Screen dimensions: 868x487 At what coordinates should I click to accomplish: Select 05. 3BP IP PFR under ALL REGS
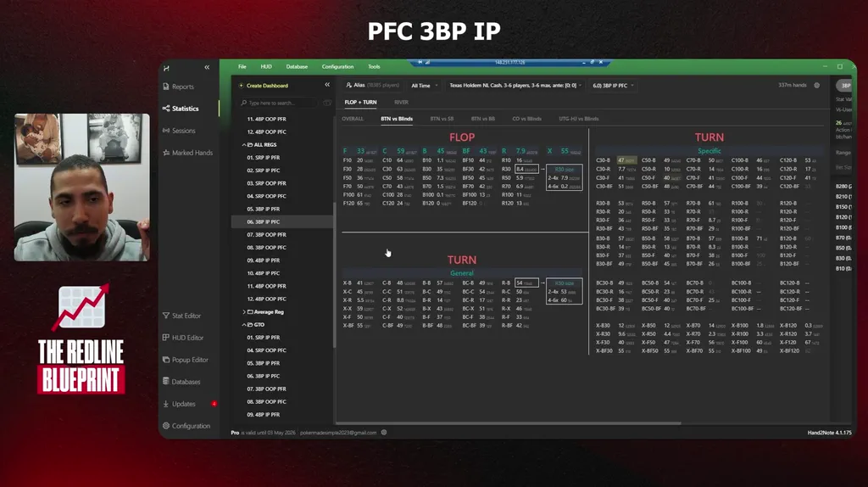(x=264, y=209)
